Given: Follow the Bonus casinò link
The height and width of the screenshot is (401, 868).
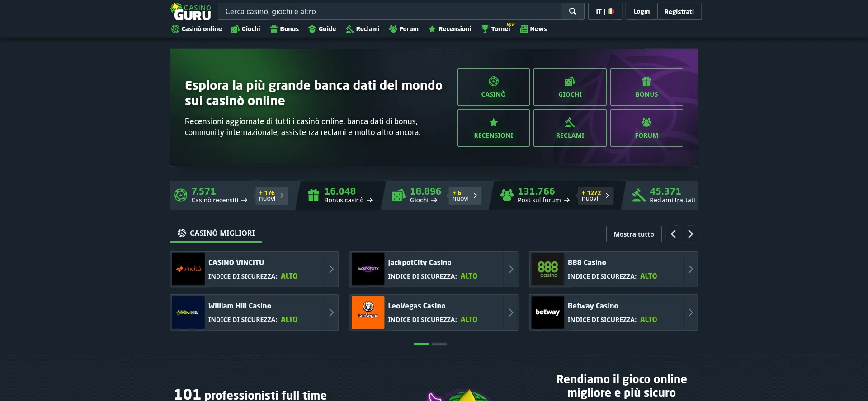Looking at the screenshot, I should click(349, 200).
